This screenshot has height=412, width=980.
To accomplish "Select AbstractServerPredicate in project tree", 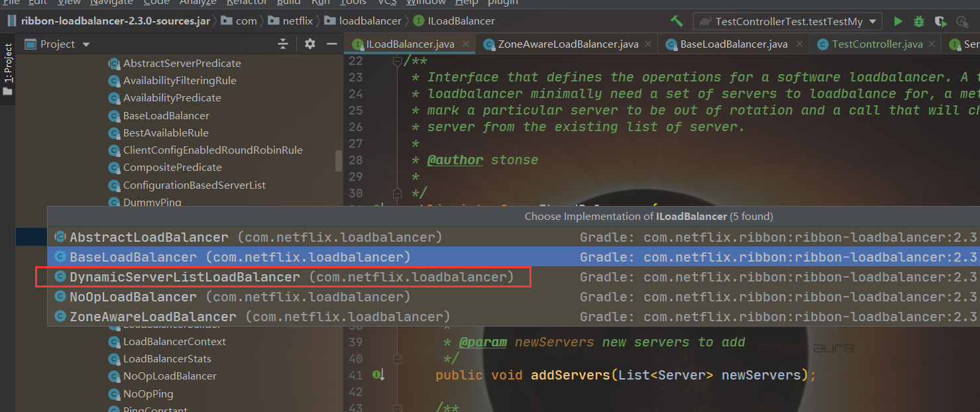I will (182, 64).
